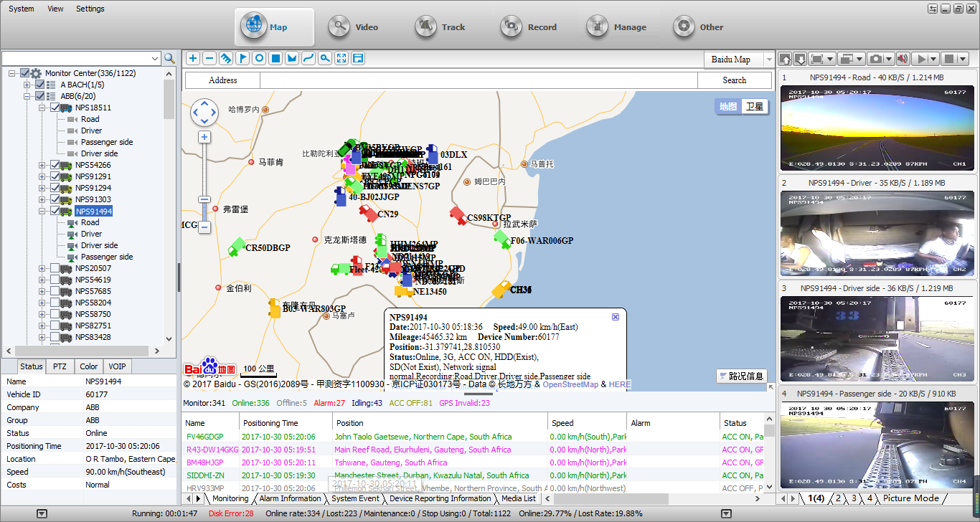The height and width of the screenshot is (522, 980).
Task: Click the red CN29 truck marker on map
Action: [x=368, y=213]
